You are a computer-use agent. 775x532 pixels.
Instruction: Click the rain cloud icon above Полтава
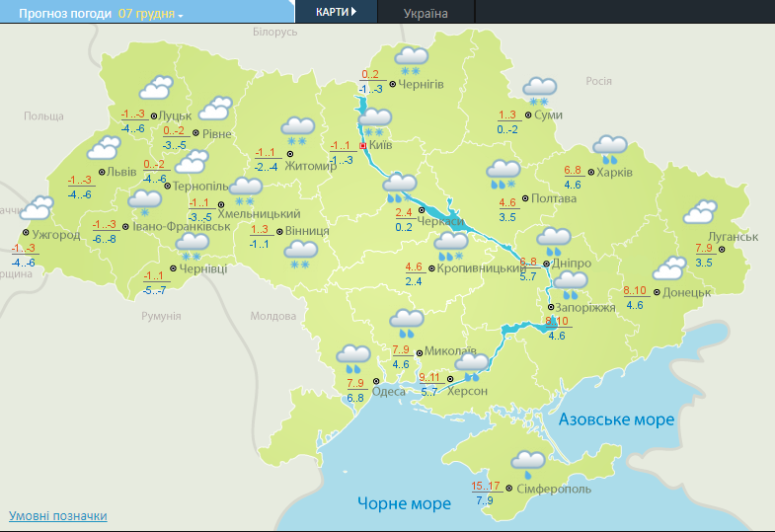pyautogui.click(x=504, y=174)
